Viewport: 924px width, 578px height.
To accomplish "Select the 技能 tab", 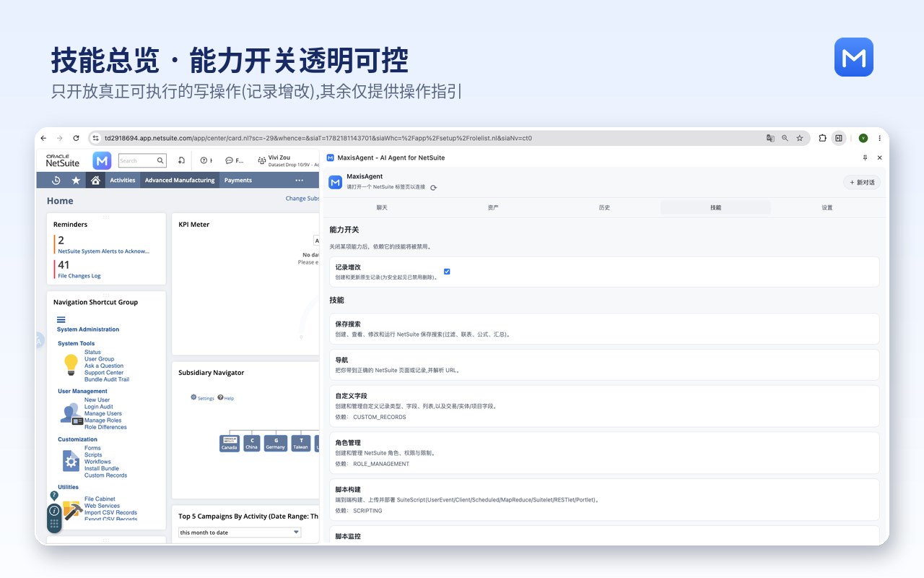I will click(715, 207).
